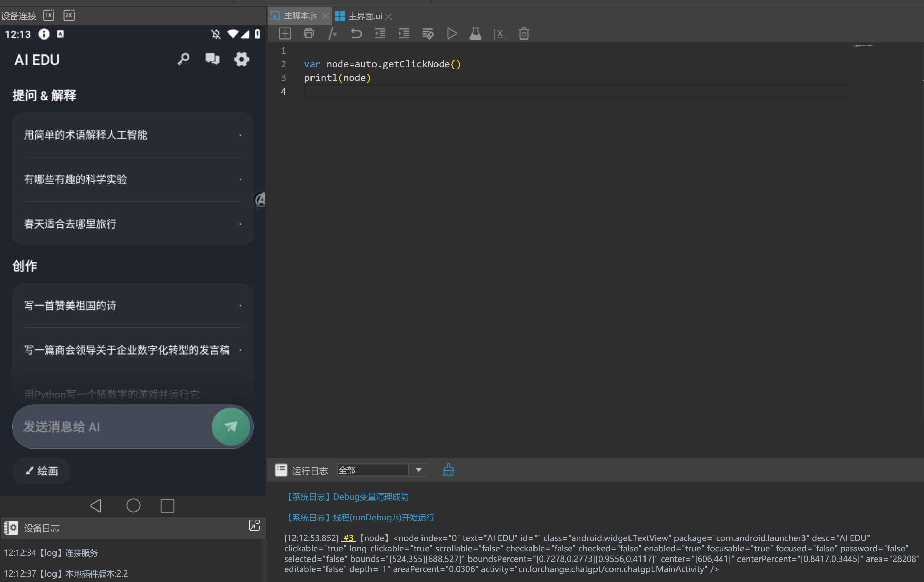The height and width of the screenshot is (582, 924).
Task: Click the battery icon in phone status bar
Action: pyautogui.click(x=257, y=34)
